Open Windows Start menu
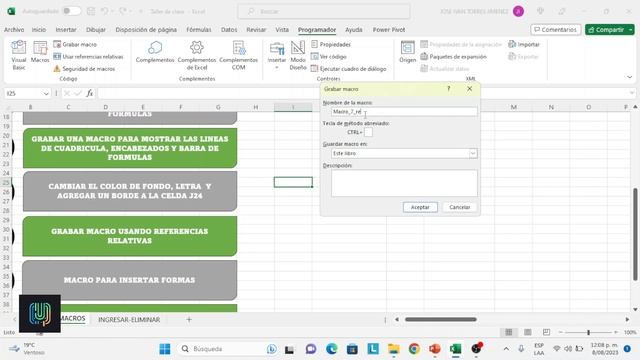This screenshot has height=360, width=640. 165,349
